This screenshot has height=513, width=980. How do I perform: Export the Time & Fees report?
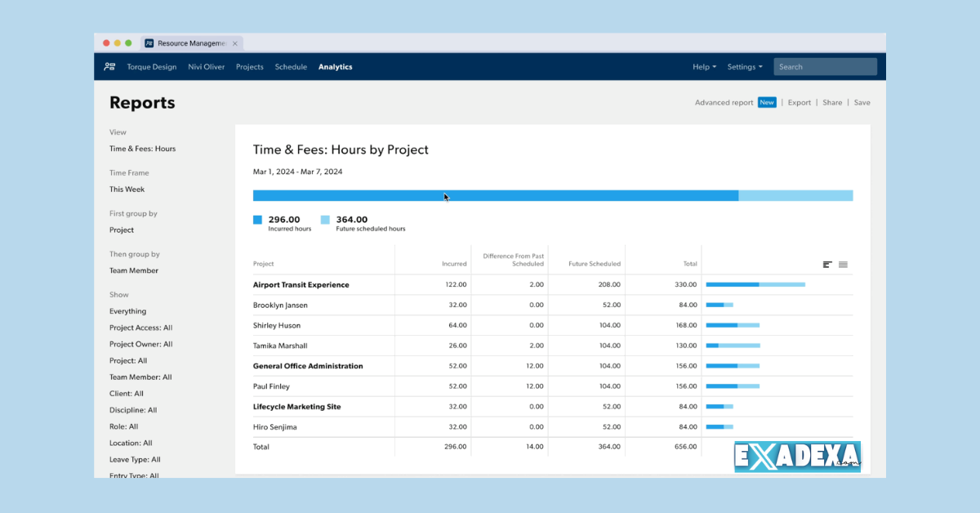point(799,102)
